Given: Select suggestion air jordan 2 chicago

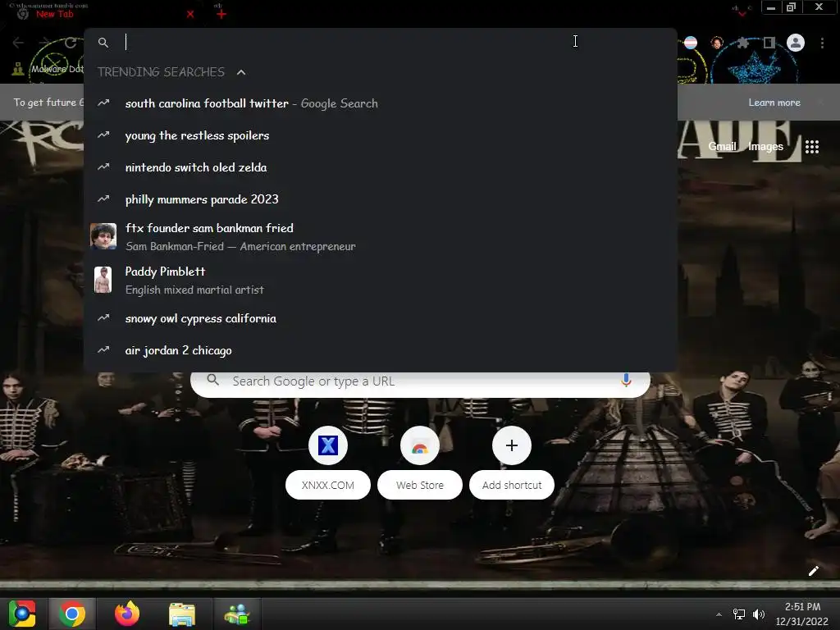Looking at the screenshot, I should coord(381,350).
